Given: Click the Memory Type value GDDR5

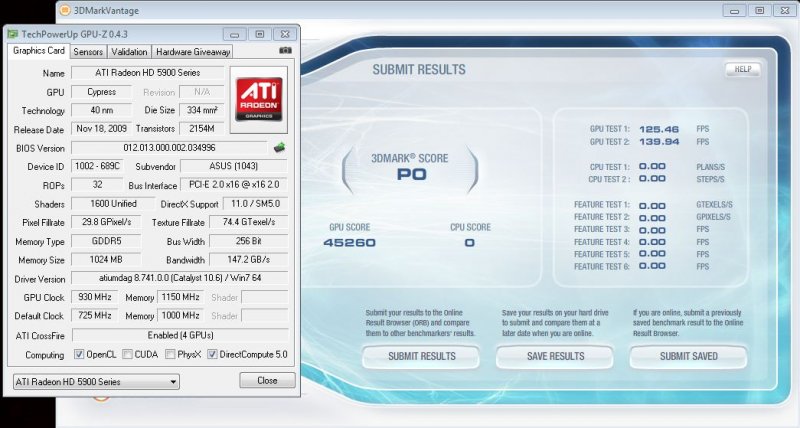Looking at the screenshot, I should [106, 241].
